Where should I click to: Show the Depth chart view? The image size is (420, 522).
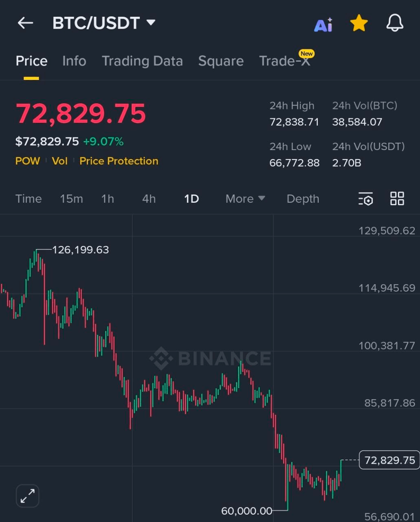point(303,199)
